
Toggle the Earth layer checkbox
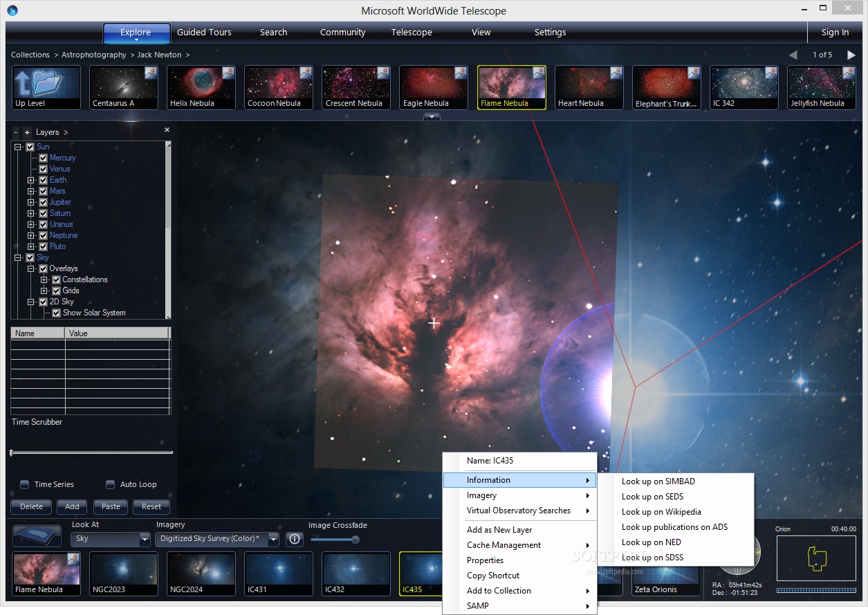tap(43, 180)
